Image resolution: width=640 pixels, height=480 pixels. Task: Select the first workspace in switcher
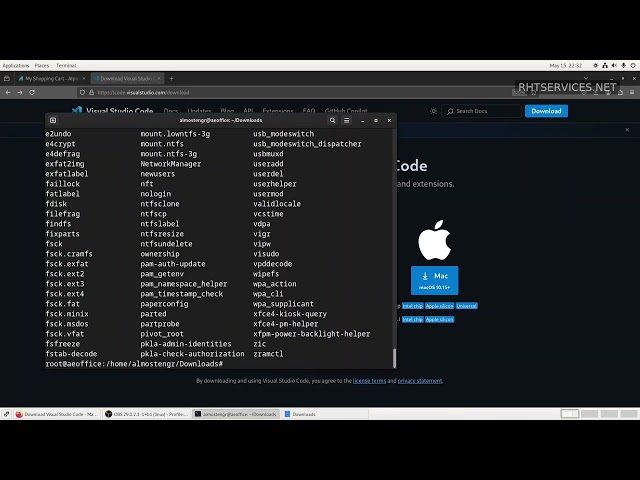[570, 414]
